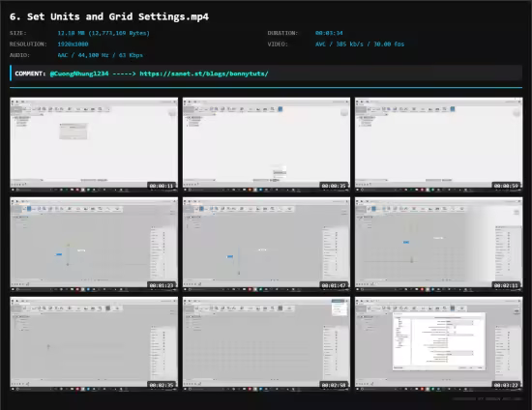Click the resolution value 1920x1080

(73, 44)
